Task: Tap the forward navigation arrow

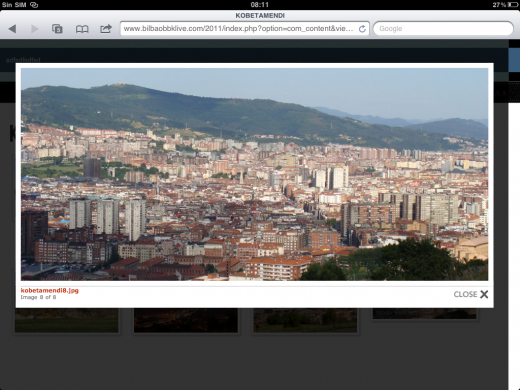Action: coord(34,29)
